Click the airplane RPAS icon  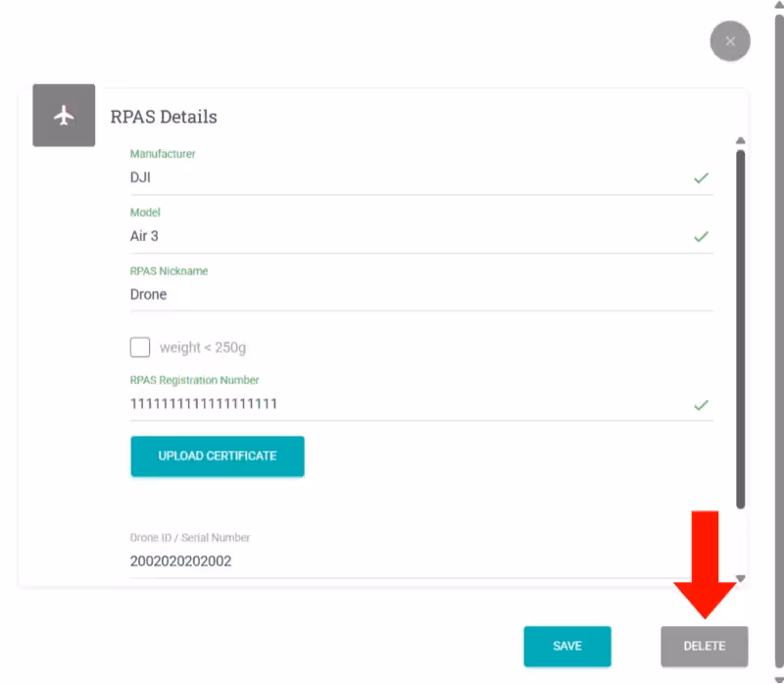(x=64, y=116)
